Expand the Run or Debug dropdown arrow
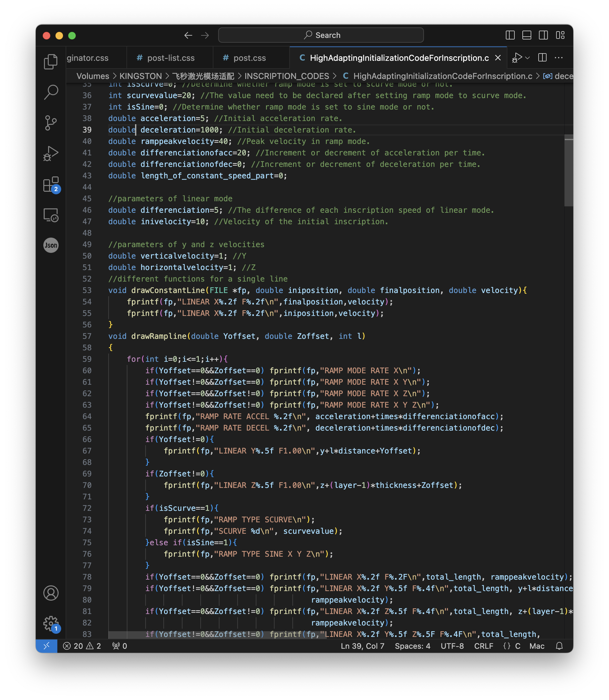Image resolution: width=609 pixels, height=700 pixels. click(x=528, y=58)
